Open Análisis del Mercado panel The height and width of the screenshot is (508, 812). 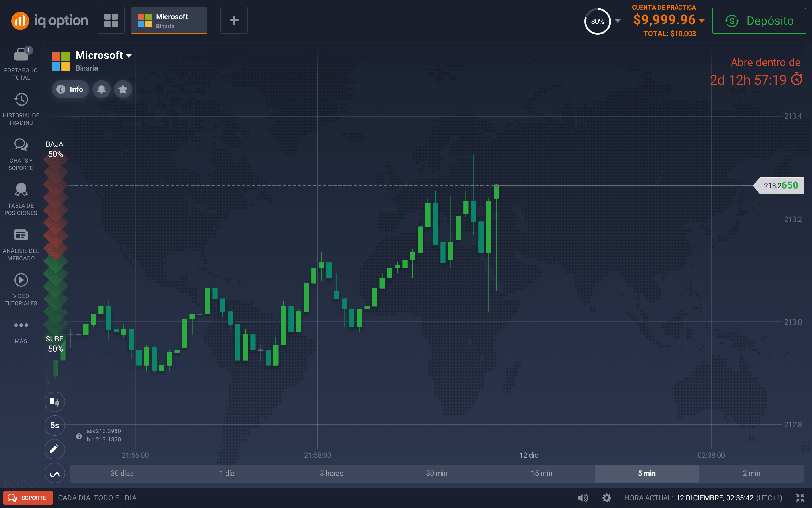(21, 245)
